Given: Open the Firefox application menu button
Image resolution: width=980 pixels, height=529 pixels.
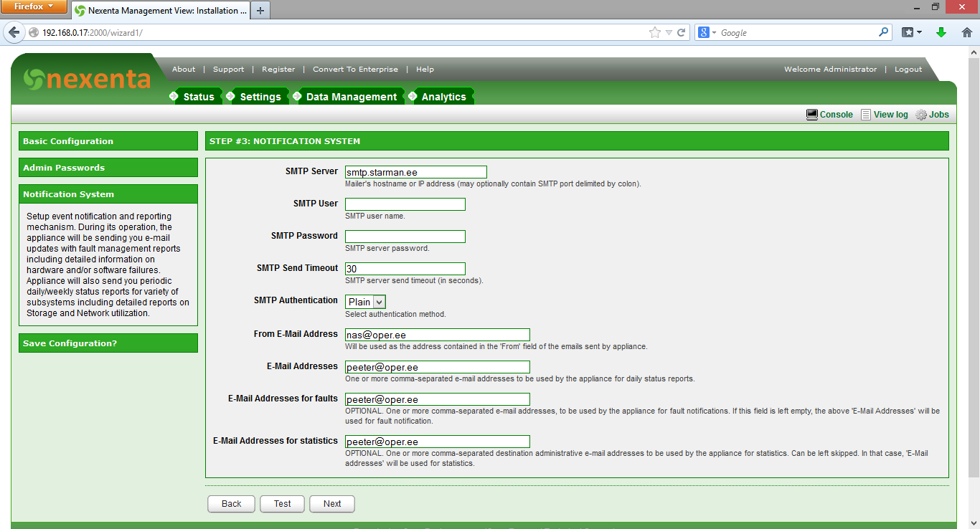Looking at the screenshot, I should 34,7.
